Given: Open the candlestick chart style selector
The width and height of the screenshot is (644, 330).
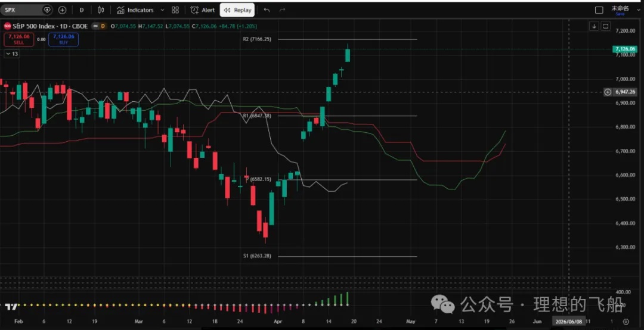Looking at the screenshot, I should [101, 10].
